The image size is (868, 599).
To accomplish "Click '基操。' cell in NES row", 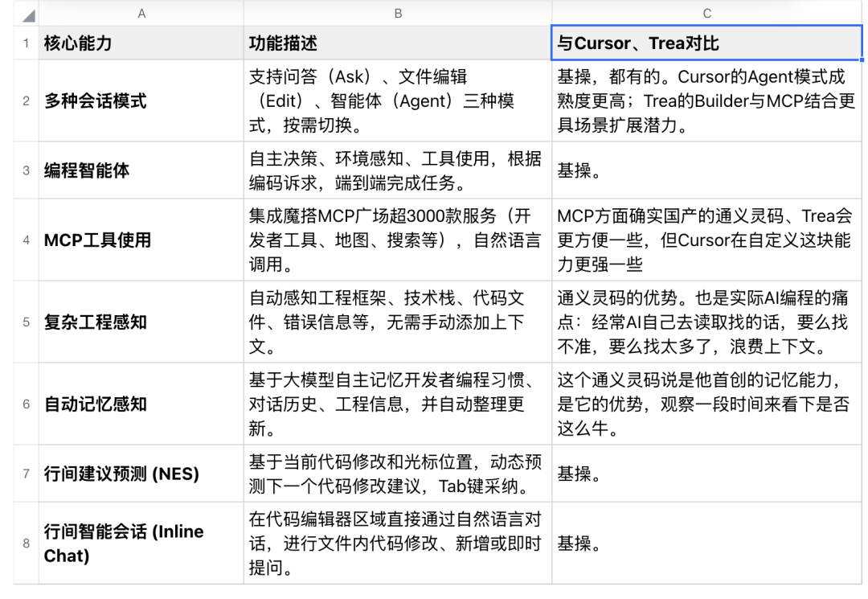I will pos(707,474).
